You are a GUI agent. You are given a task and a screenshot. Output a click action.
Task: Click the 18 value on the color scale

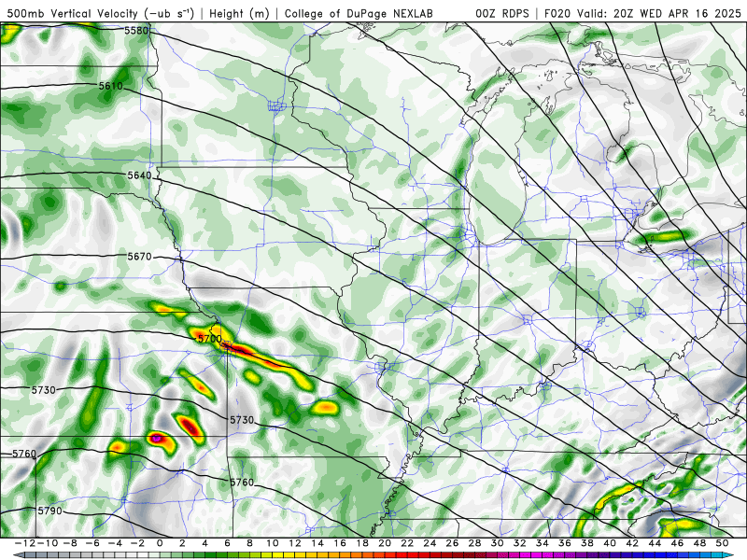click(362, 543)
